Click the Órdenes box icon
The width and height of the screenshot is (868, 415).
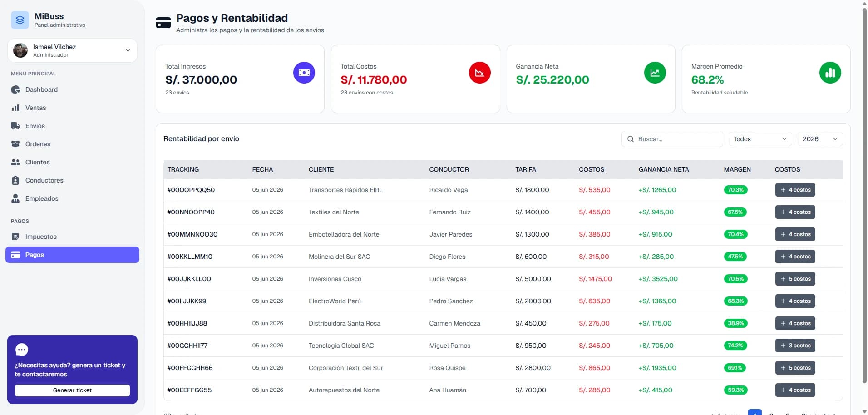pyautogui.click(x=15, y=144)
